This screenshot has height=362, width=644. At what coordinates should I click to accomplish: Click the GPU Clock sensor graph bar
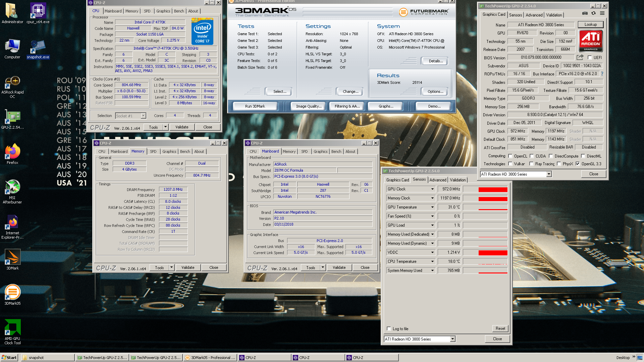pyautogui.click(x=485, y=189)
